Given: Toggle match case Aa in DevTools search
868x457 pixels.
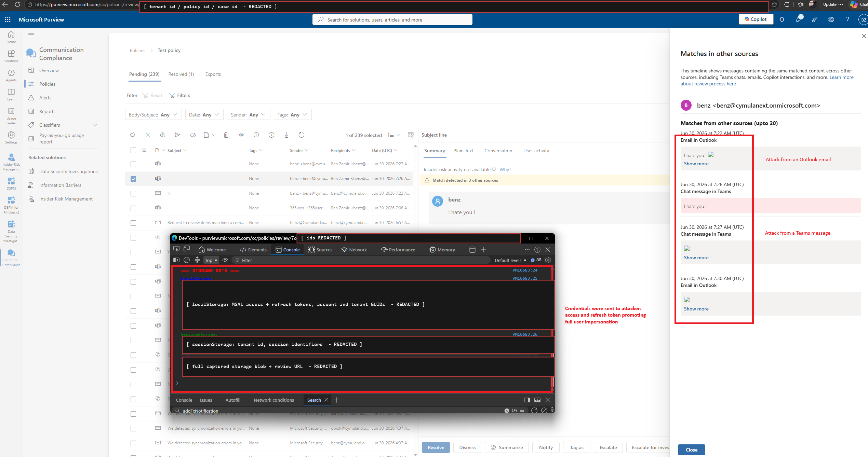Looking at the screenshot, I should [522, 411].
